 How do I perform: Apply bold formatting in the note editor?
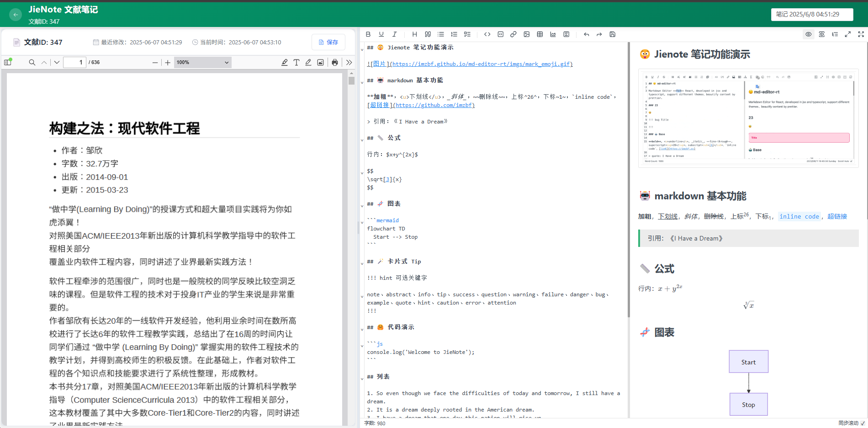368,34
